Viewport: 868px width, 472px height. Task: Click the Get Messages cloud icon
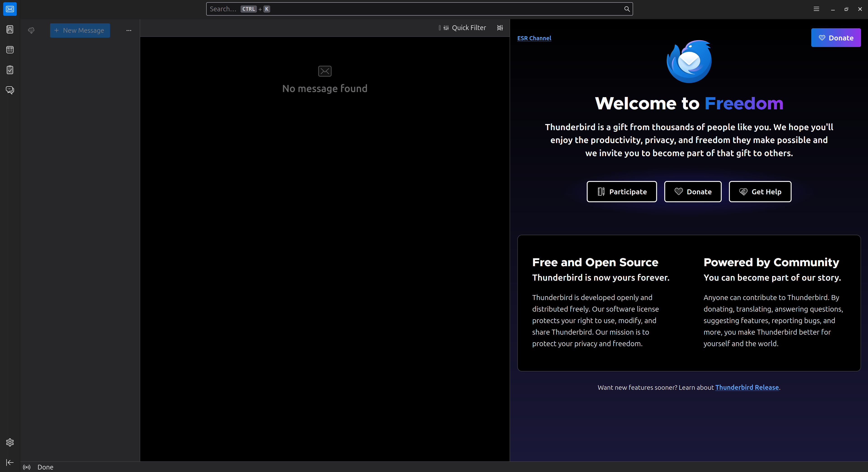point(31,30)
